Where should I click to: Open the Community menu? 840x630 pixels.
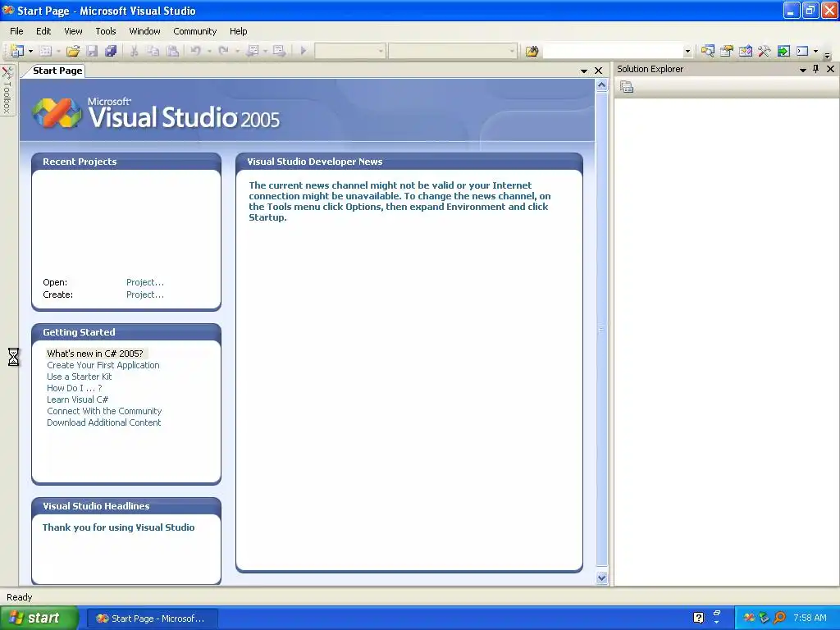pos(194,31)
